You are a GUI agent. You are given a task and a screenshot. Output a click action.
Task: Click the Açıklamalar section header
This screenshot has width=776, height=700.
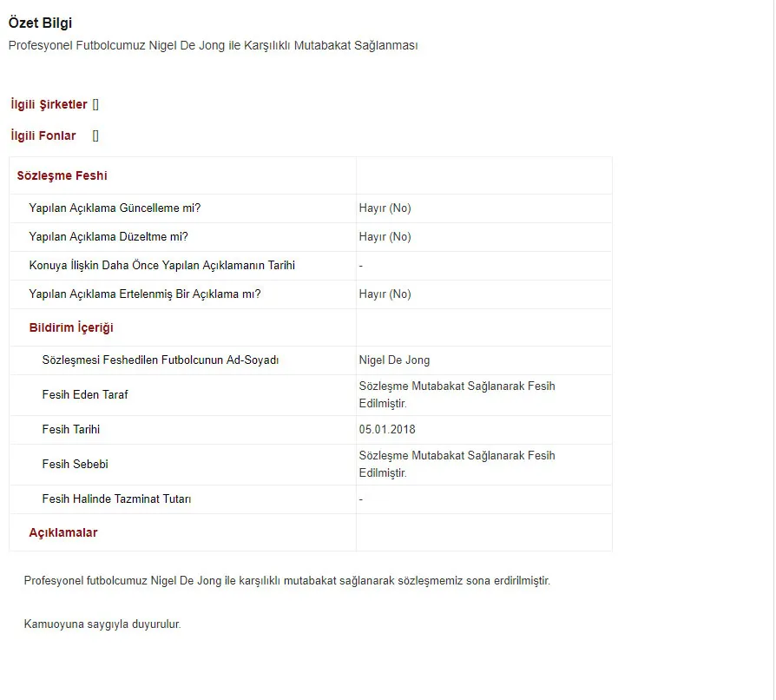point(63,532)
